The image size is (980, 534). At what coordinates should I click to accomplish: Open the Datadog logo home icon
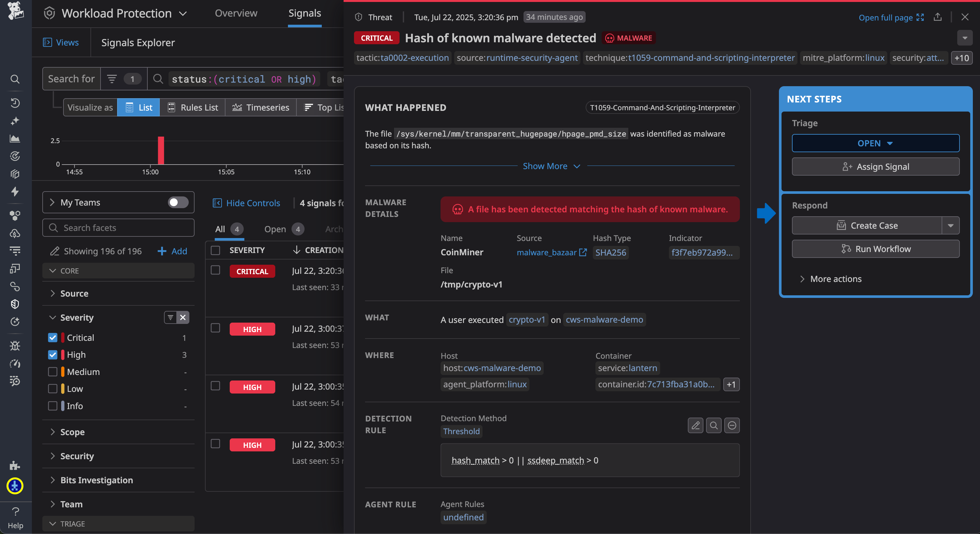[15, 11]
